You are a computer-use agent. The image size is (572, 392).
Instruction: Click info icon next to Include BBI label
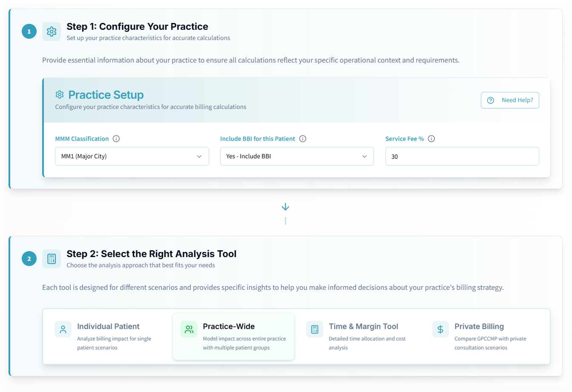click(303, 139)
